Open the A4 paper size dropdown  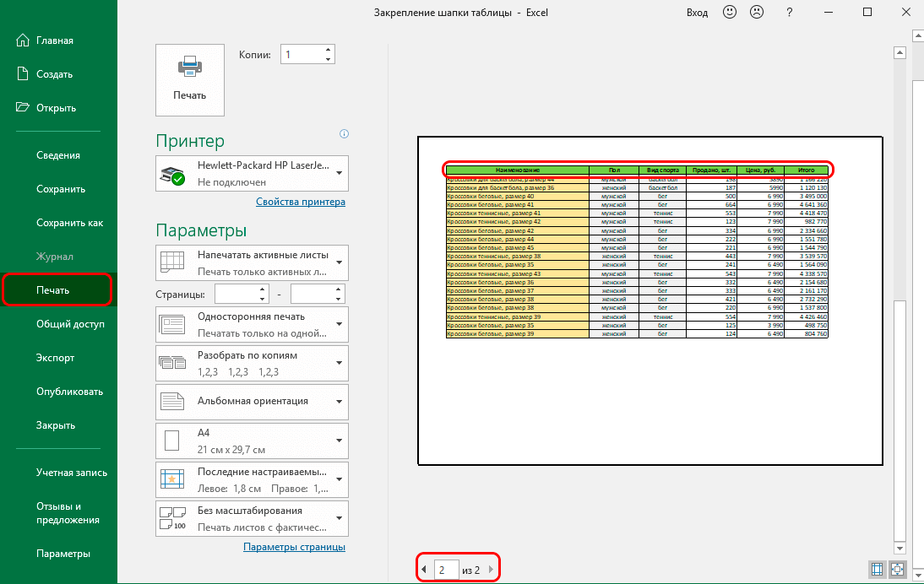coord(253,440)
